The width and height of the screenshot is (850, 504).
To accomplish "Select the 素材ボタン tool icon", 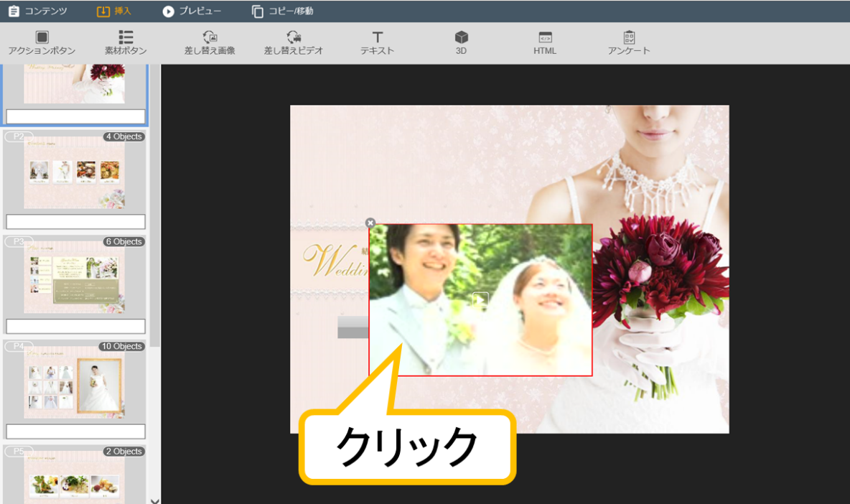I will [126, 38].
